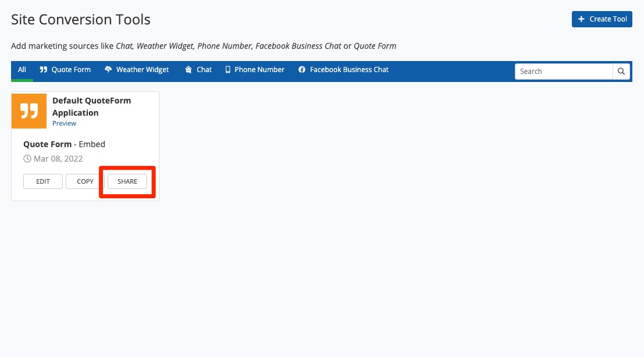Image resolution: width=644 pixels, height=357 pixels.
Task: Select the Phone Number tab label
Action: (x=259, y=70)
